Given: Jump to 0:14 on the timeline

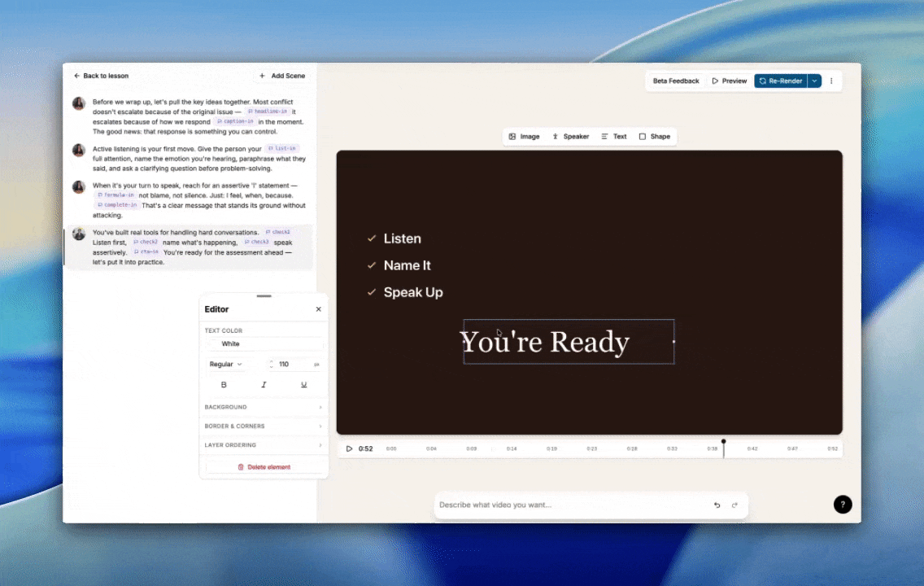Looking at the screenshot, I should coord(512,448).
